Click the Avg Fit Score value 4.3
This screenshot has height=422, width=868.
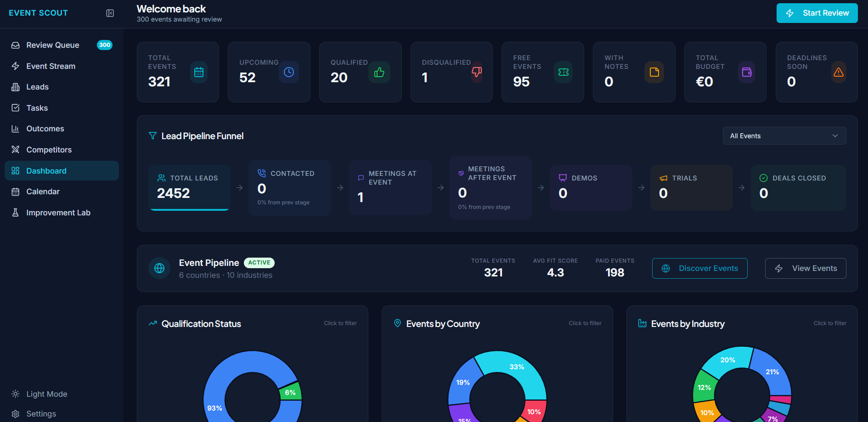coord(555,273)
